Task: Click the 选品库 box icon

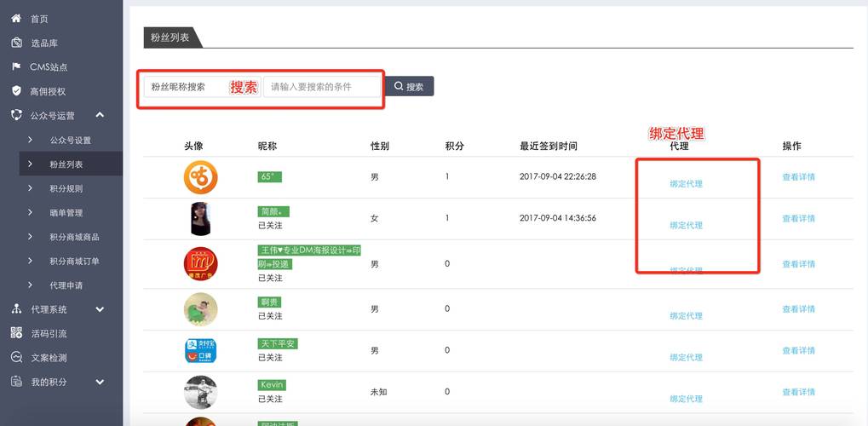Action: coord(16,43)
